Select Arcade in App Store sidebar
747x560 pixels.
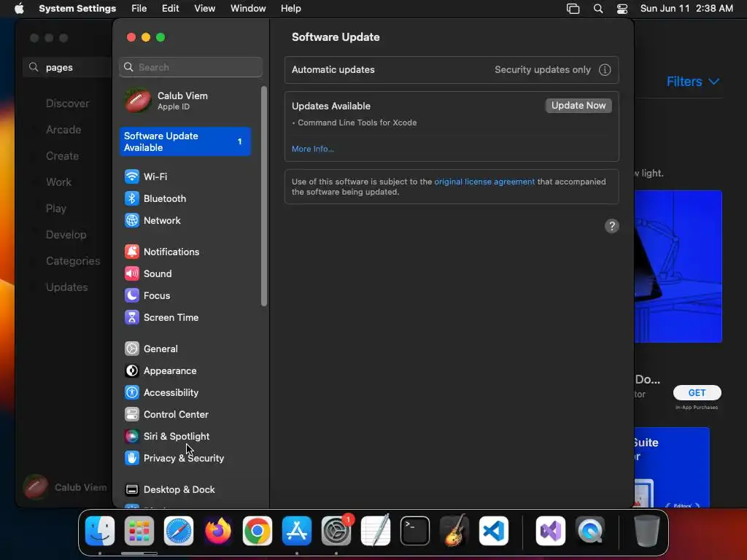click(63, 130)
